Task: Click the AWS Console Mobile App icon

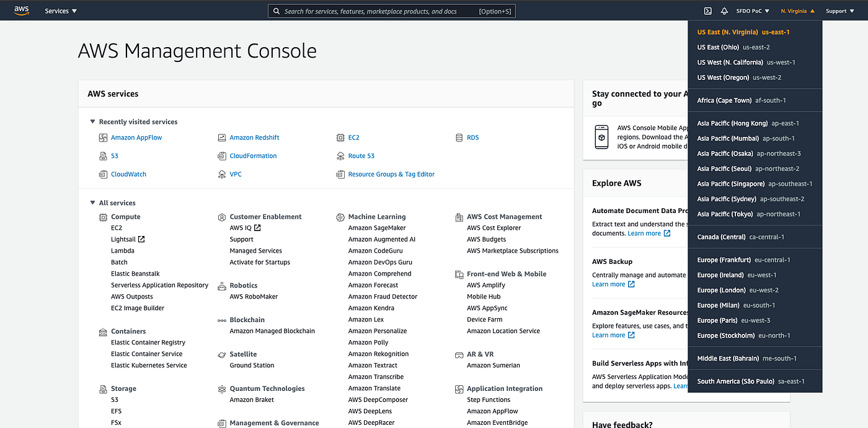Action: click(x=601, y=137)
